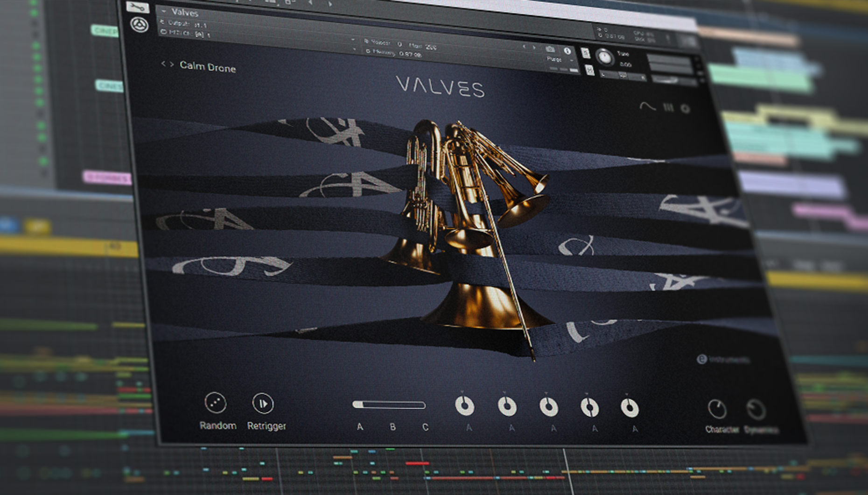
Task: Click the Tune value 0.00
Action: coord(625,64)
